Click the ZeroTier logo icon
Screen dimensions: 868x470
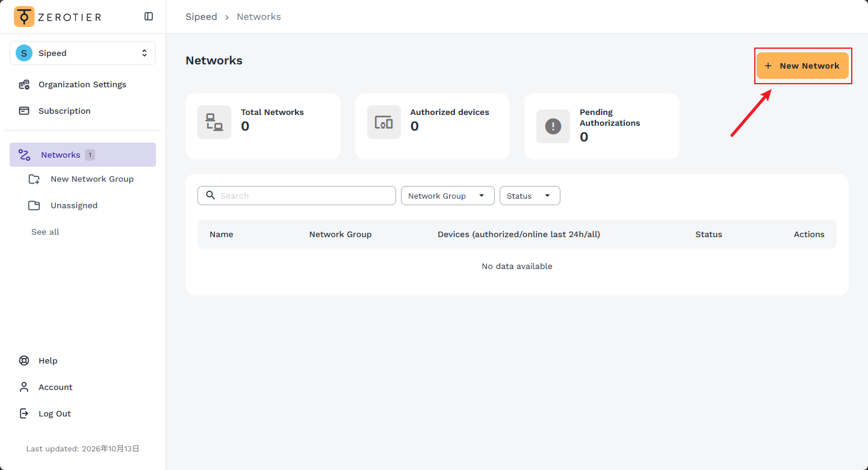[x=24, y=17]
